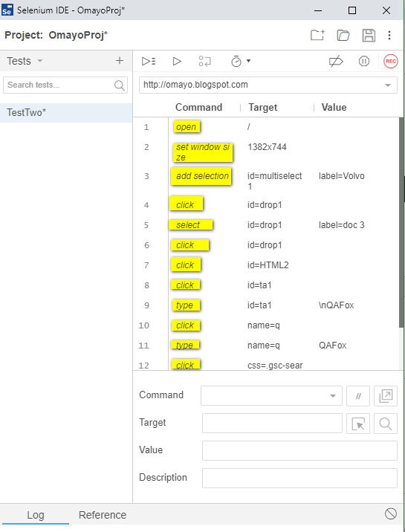Switch to the Log tab
The image size is (405, 532).
pos(35,515)
